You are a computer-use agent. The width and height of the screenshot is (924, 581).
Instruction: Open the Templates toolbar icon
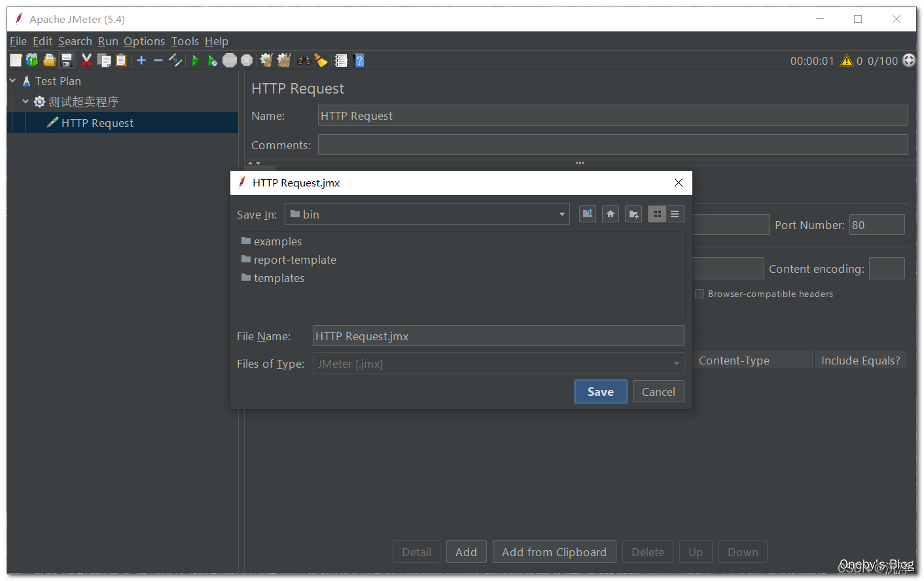coord(32,60)
